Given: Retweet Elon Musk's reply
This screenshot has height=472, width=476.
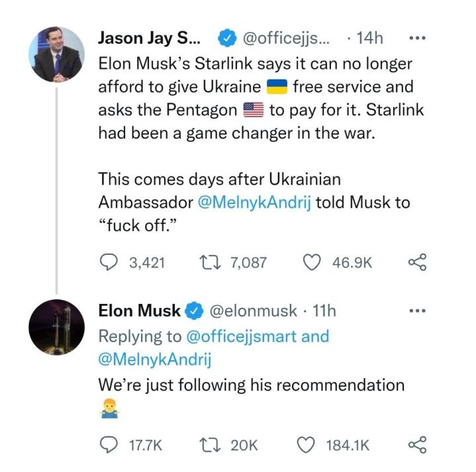Looking at the screenshot, I should (210, 445).
